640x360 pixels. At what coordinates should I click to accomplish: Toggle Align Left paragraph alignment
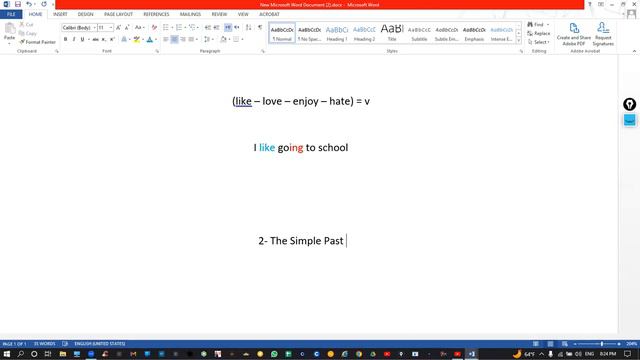coord(166,39)
